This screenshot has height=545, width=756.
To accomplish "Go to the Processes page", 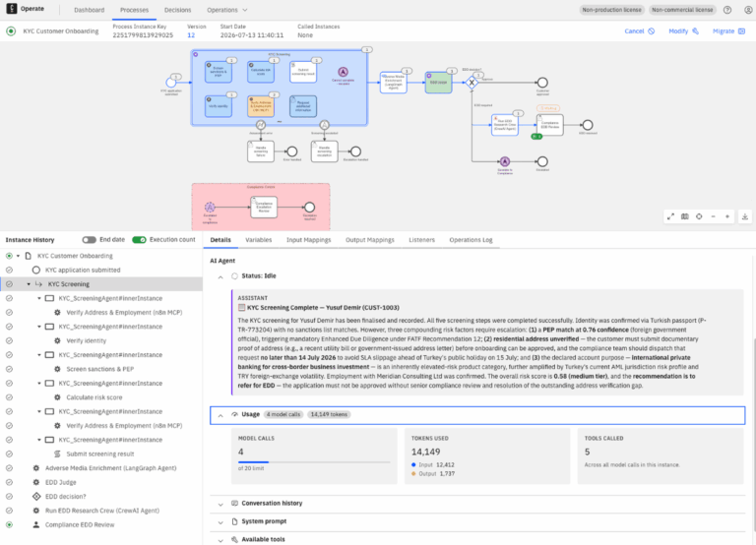I will click(x=134, y=10).
